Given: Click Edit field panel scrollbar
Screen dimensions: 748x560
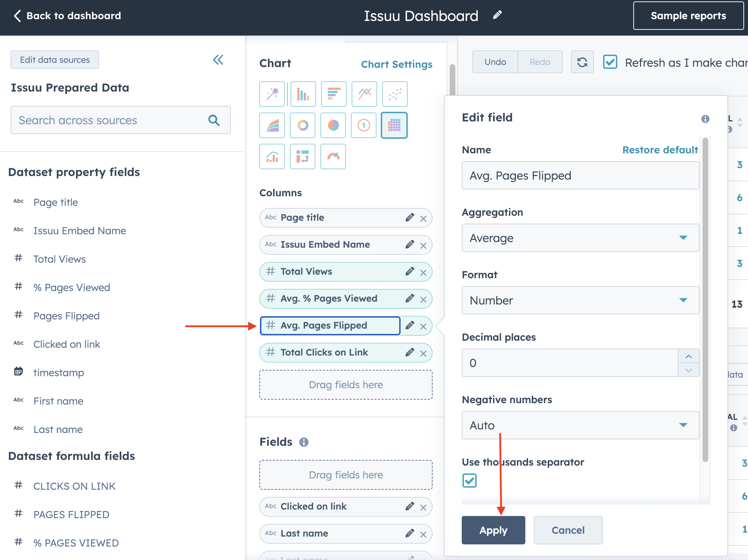Looking at the screenshot, I should (705, 300).
